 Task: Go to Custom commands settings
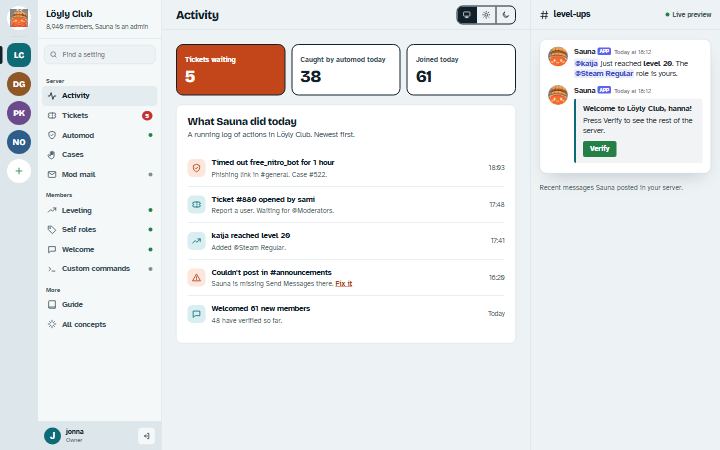tap(100, 269)
